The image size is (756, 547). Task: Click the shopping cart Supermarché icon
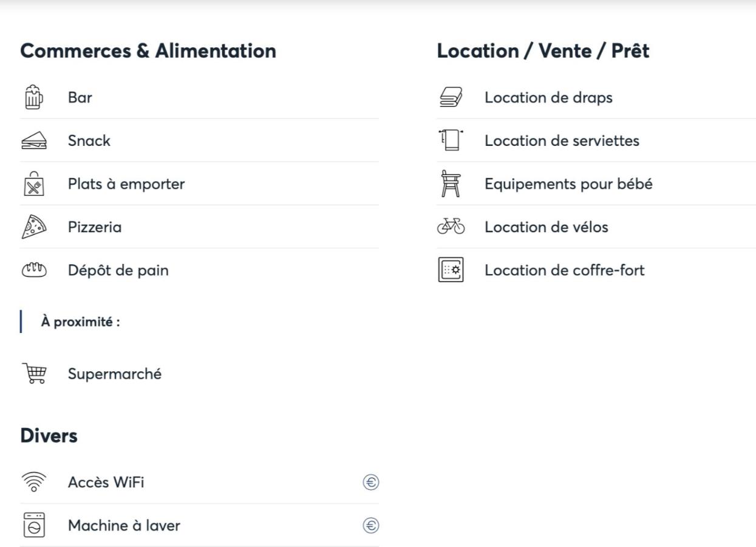pos(33,374)
